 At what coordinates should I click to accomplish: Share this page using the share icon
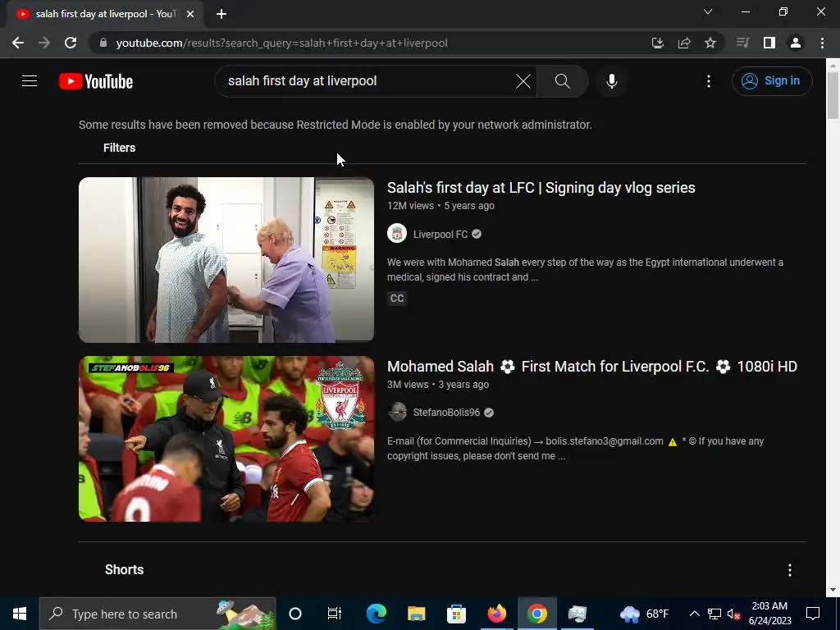click(684, 43)
